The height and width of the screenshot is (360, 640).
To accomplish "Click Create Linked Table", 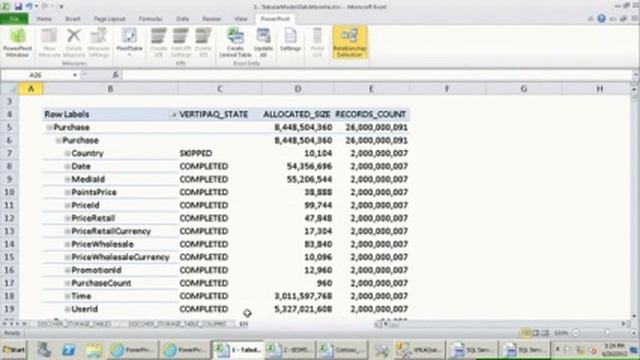I will coord(235,42).
